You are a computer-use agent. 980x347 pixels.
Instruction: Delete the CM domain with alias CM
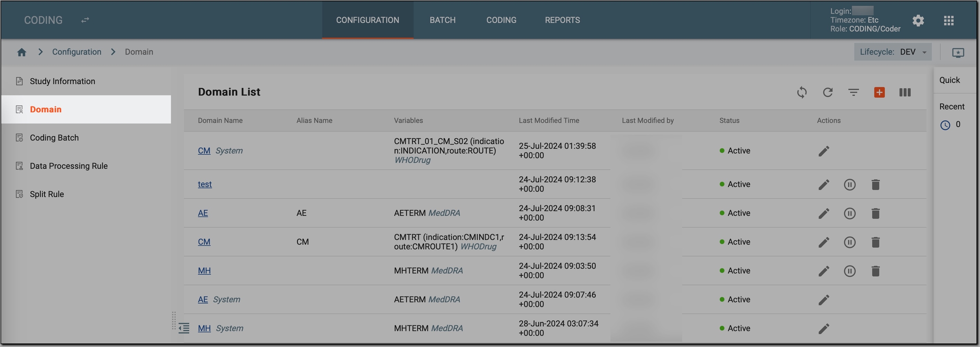pyautogui.click(x=875, y=242)
